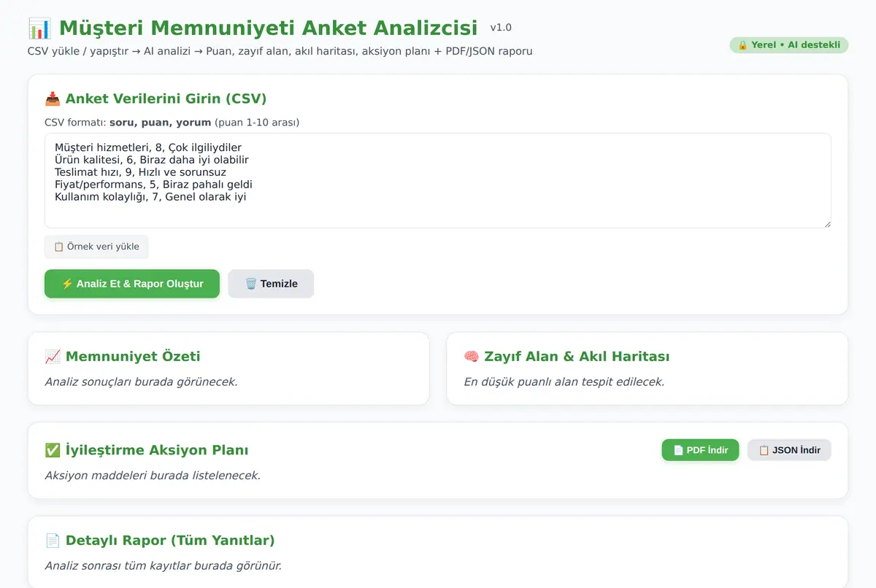
Task: Click 'Analiz sonuçları burada görünecek.' placeholder
Action: [141, 382]
